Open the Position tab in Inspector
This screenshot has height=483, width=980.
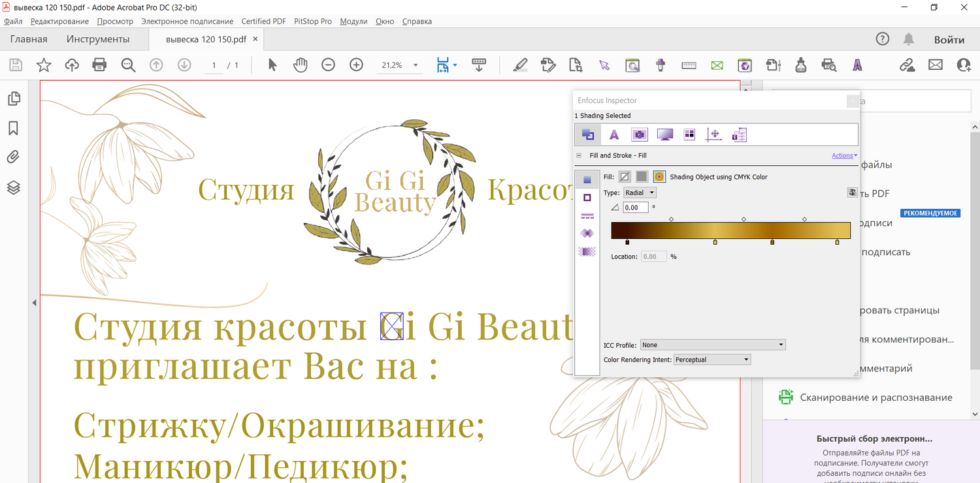[x=713, y=134]
